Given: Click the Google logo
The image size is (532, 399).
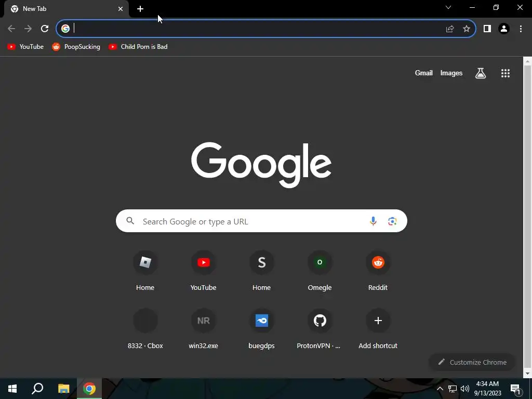Looking at the screenshot, I should coord(261,165).
